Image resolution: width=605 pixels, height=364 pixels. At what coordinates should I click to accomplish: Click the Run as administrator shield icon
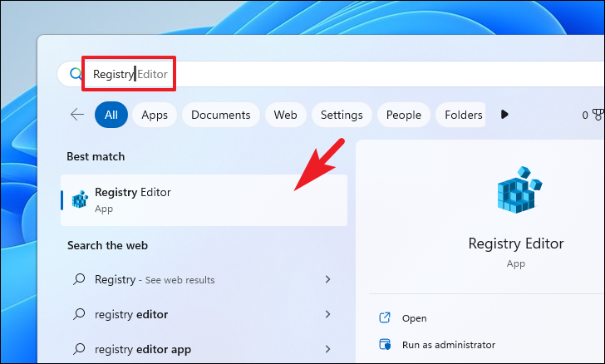click(385, 344)
